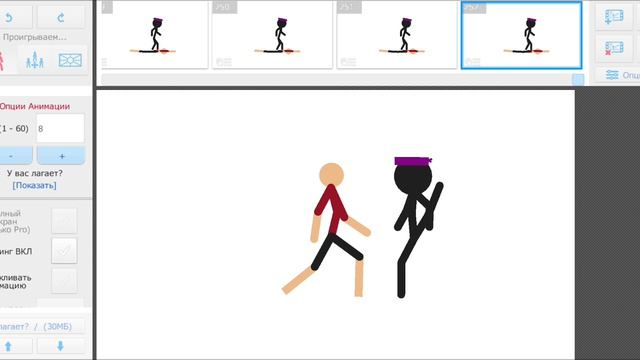This screenshot has width=640, height=360.
Task: Select the first visible frame thumbnail
Action: [154, 35]
